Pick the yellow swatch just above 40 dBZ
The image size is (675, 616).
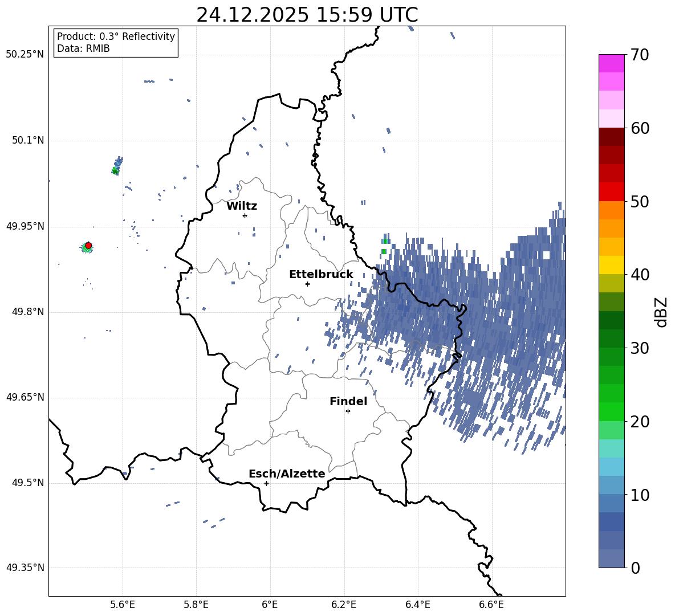[x=612, y=265]
